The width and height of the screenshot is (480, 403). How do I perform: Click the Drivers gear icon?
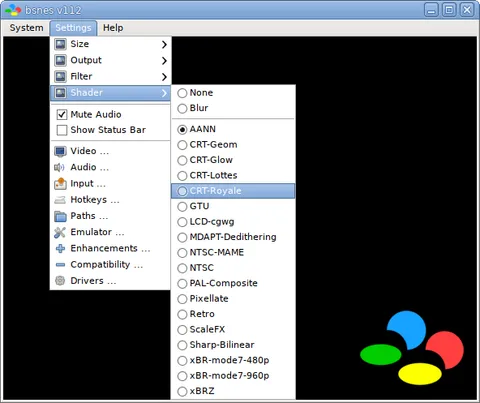click(60, 281)
